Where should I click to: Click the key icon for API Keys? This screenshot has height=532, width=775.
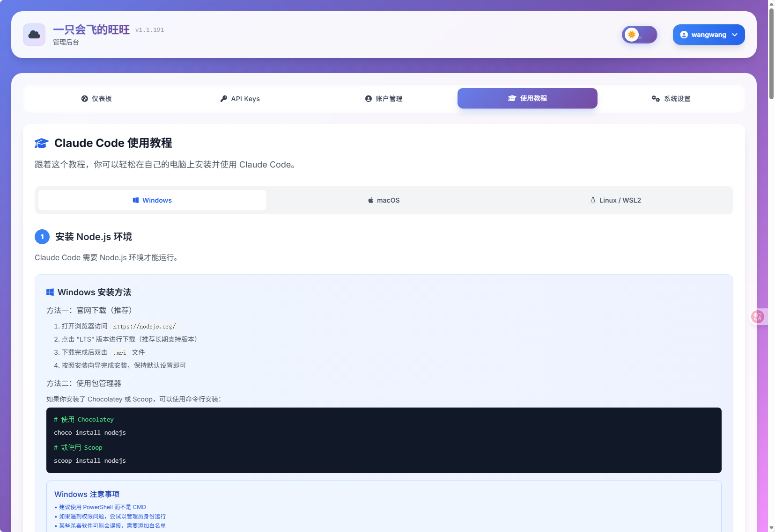click(224, 99)
